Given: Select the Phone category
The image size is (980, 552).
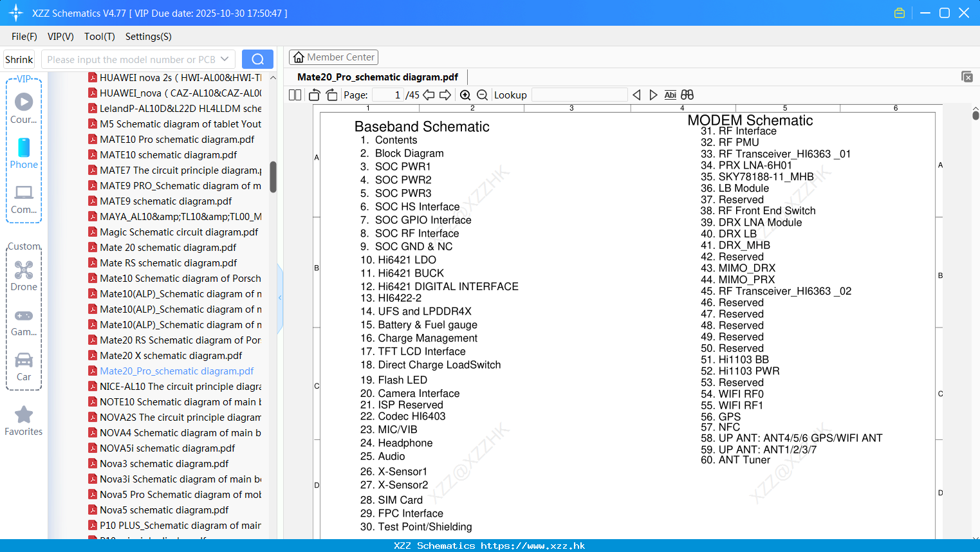Looking at the screenshot, I should tap(24, 153).
